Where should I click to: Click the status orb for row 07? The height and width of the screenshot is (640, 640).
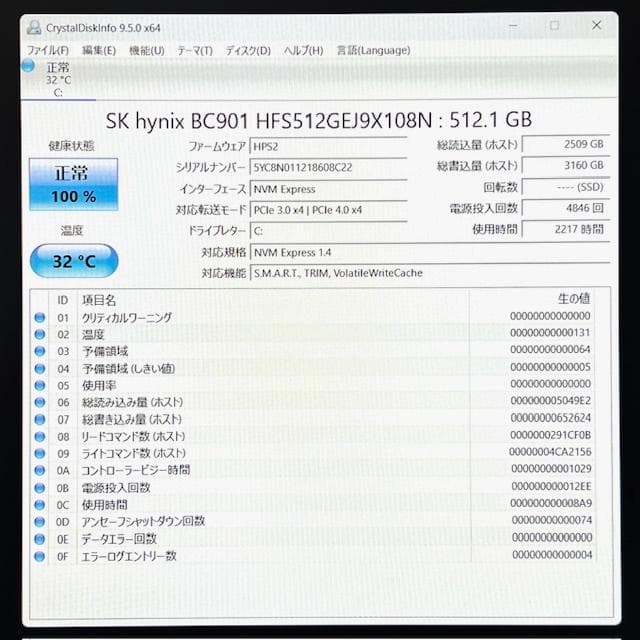(x=40, y=419)
